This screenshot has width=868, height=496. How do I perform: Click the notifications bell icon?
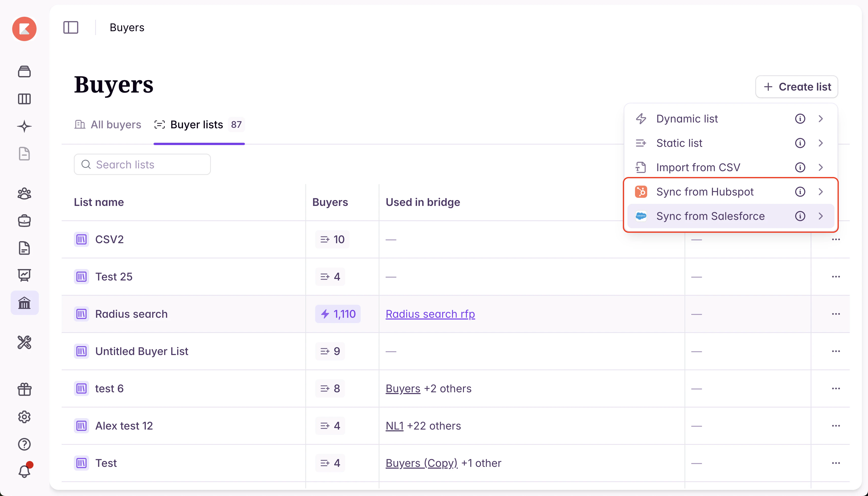(x=24, y=471)
